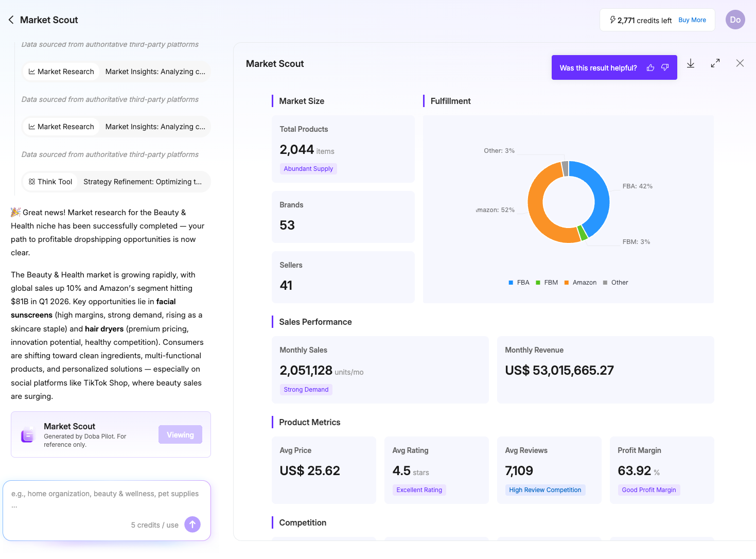Give thumbs down to the result
The image size is (756, 559).
[665, 68]
